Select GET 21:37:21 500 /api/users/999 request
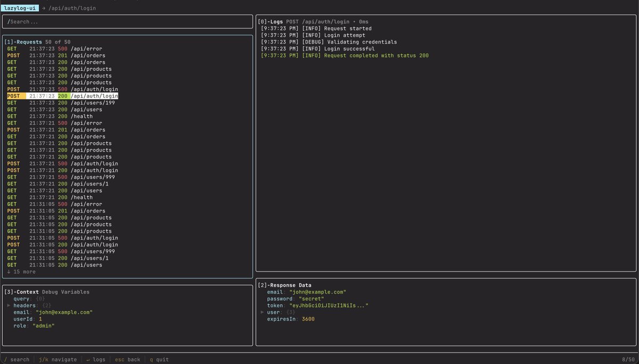Viewport: 639px width, 364px height. (61, 177)
